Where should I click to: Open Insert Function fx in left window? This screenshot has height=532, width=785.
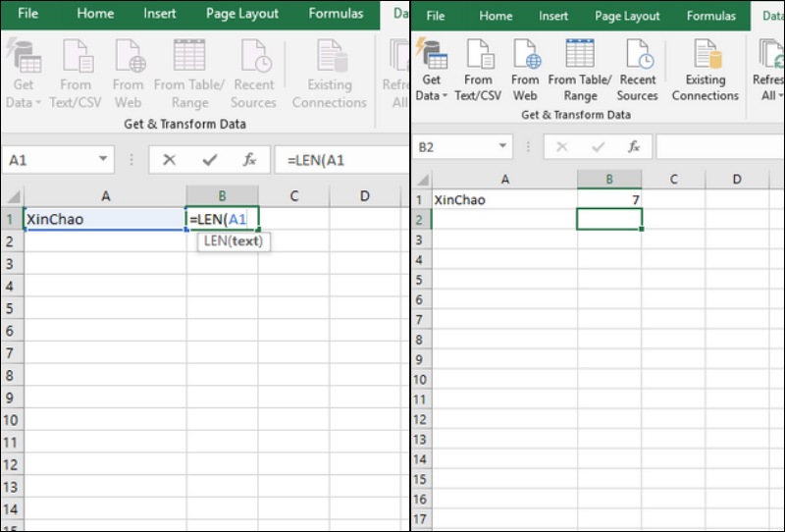click(x=249, y=160)
